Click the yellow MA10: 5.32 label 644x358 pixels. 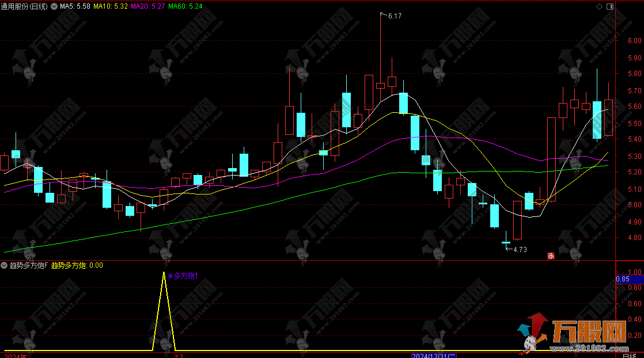(111, 6)
